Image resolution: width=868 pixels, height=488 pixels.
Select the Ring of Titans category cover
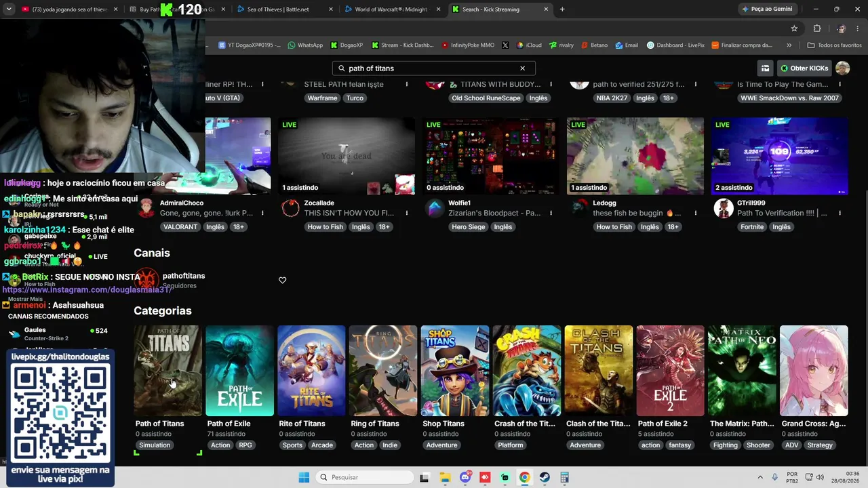(x=383, y=371)
